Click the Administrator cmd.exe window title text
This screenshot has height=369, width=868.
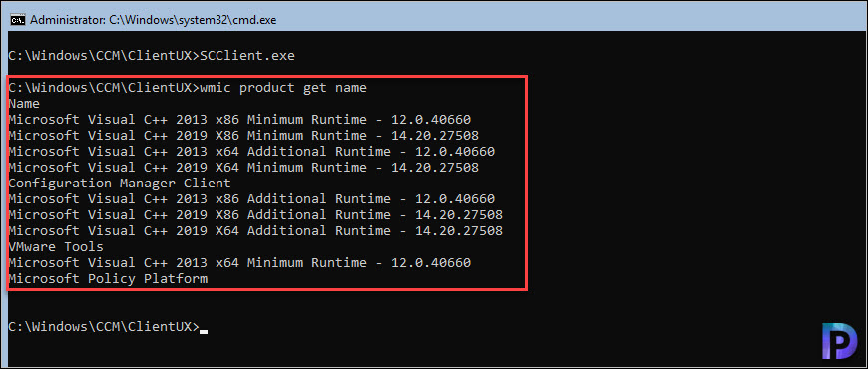click(x=154, y=20)
